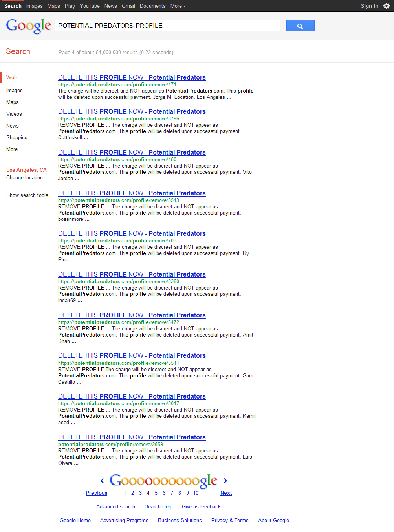Click green URL ending remove/3796

click(119, 118)
